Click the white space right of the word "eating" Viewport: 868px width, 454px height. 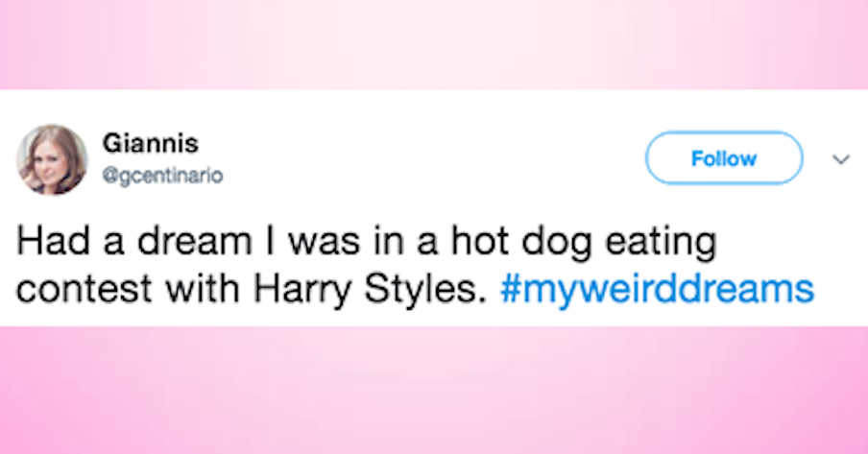coord(778,244)
